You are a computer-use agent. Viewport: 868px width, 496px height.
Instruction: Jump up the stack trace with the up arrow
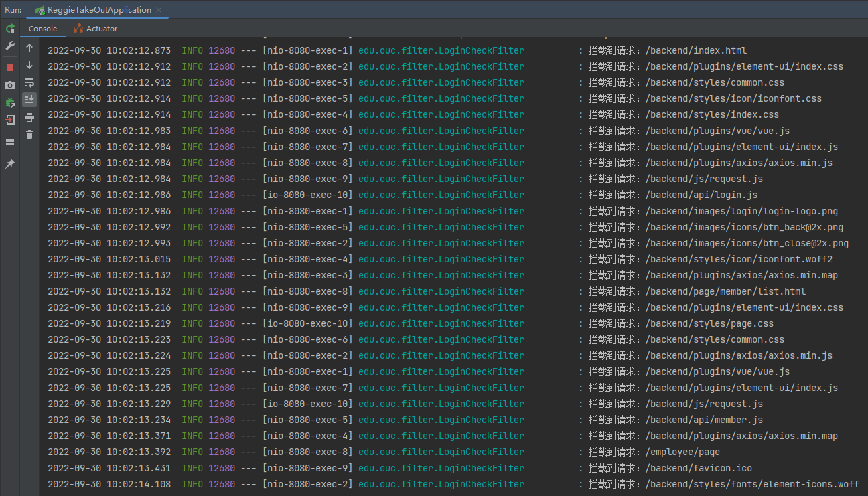click(29, 48)
